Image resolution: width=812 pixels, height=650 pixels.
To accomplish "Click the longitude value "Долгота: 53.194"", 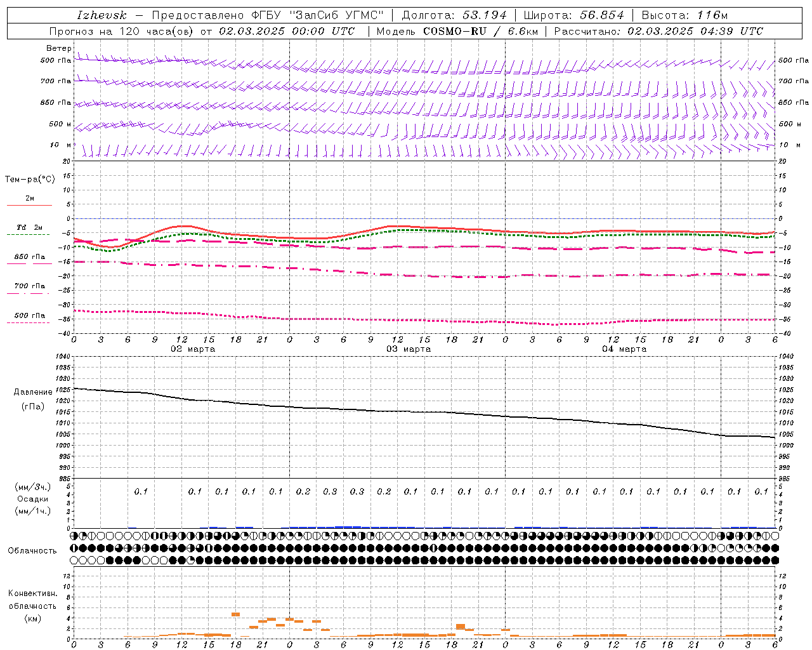I will click(454, 15).
